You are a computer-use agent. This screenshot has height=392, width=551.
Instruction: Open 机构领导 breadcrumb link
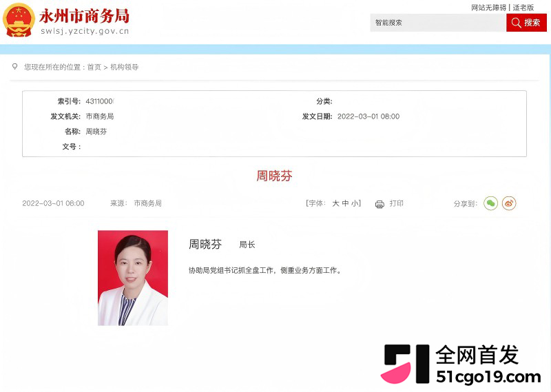[x=125, y=67]
